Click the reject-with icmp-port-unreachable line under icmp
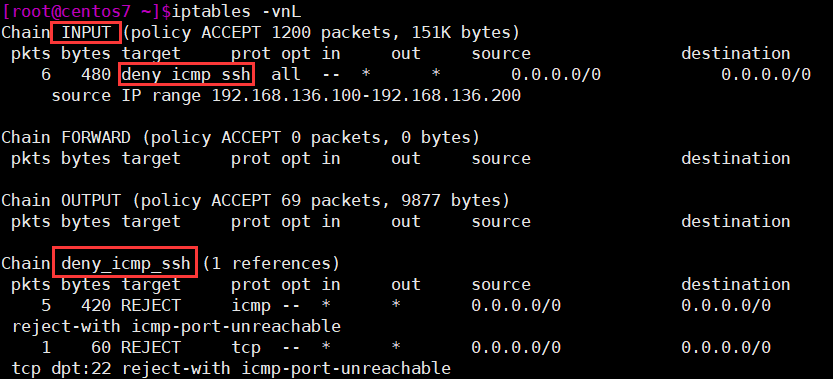Viewport: 833px width, 379px height. pos(176,326)
